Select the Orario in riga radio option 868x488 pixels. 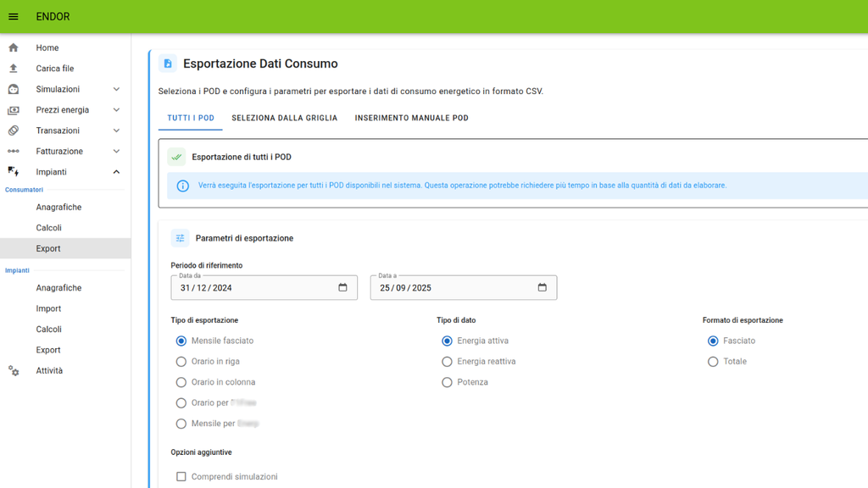point(181,362)
